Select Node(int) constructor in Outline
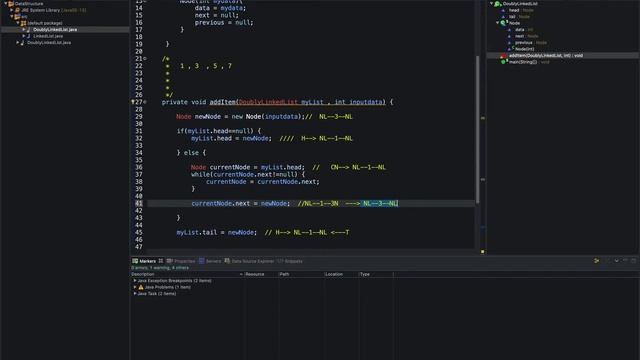640x360 pixels. click(x=524, y=49)
